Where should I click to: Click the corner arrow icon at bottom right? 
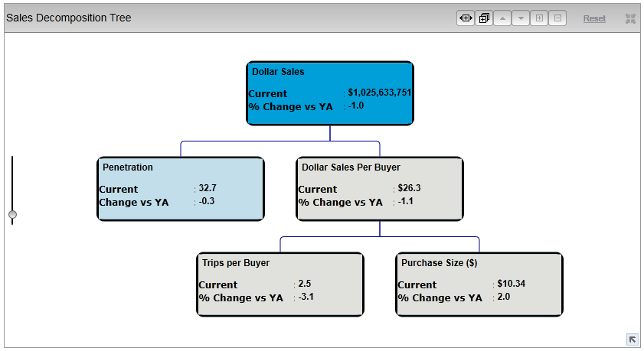coord(632,339)
